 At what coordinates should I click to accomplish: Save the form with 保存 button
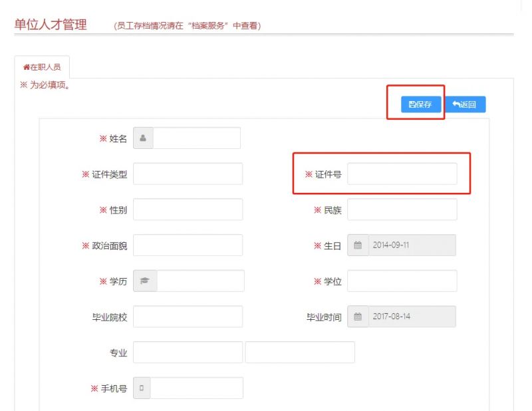tap(421, 104)
